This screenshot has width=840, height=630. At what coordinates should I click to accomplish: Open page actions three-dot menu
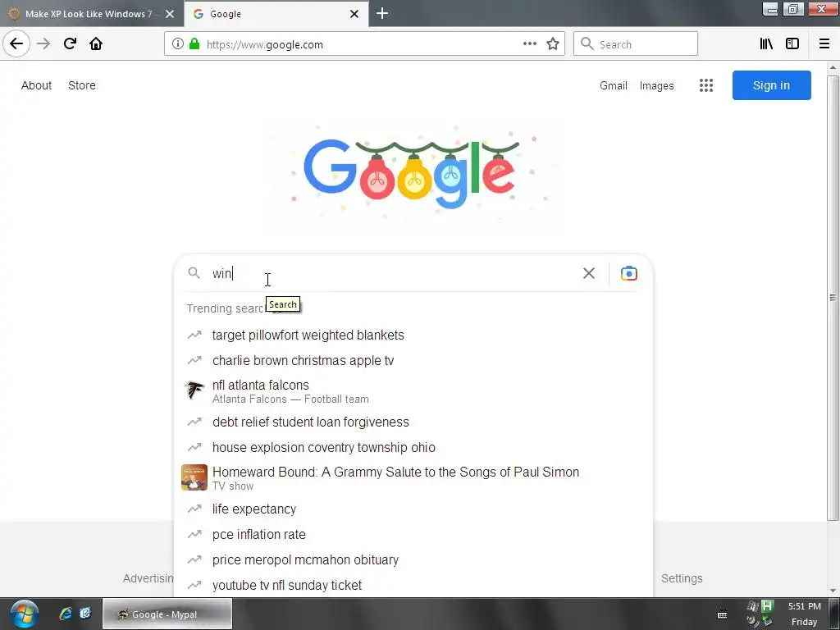pos(530,44)
